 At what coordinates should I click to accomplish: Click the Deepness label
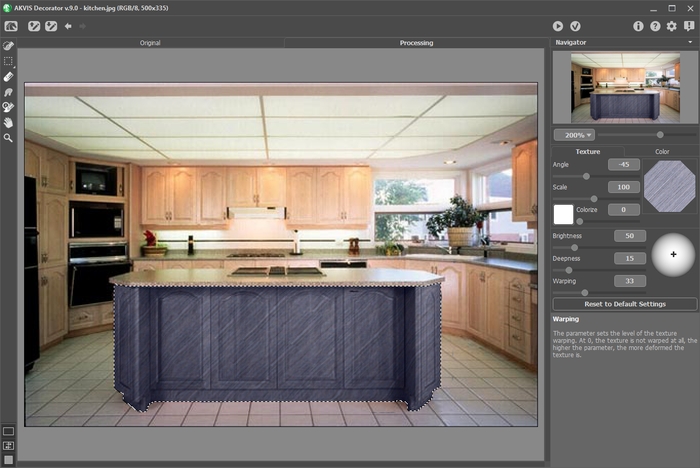coord(566,258)
